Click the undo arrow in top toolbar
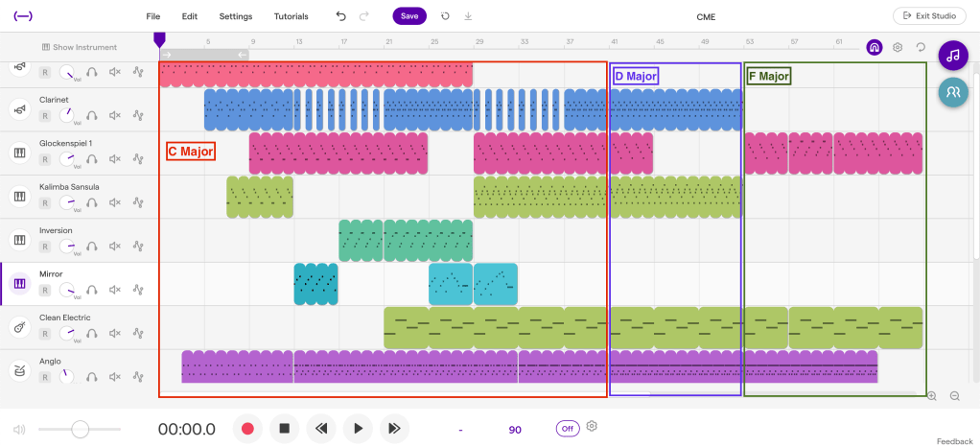Viewport: 980px width, 447px height. tap(341, 16)
